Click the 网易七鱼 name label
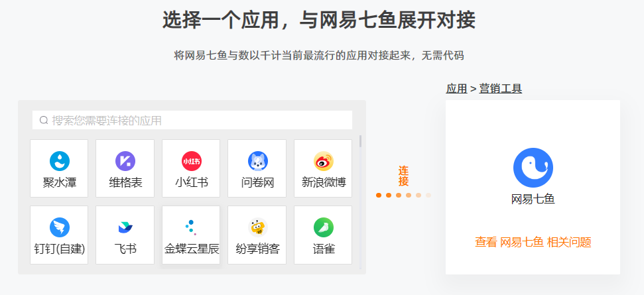 (x=533, y=200)
